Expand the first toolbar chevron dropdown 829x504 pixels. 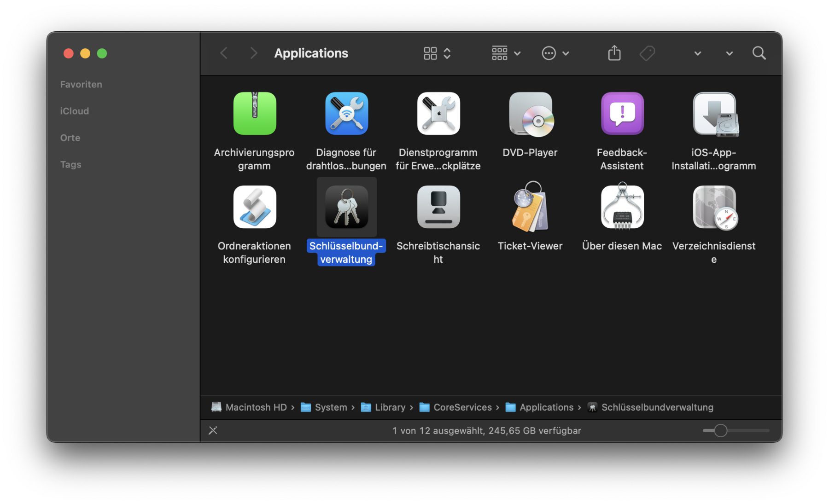point(697,53)
